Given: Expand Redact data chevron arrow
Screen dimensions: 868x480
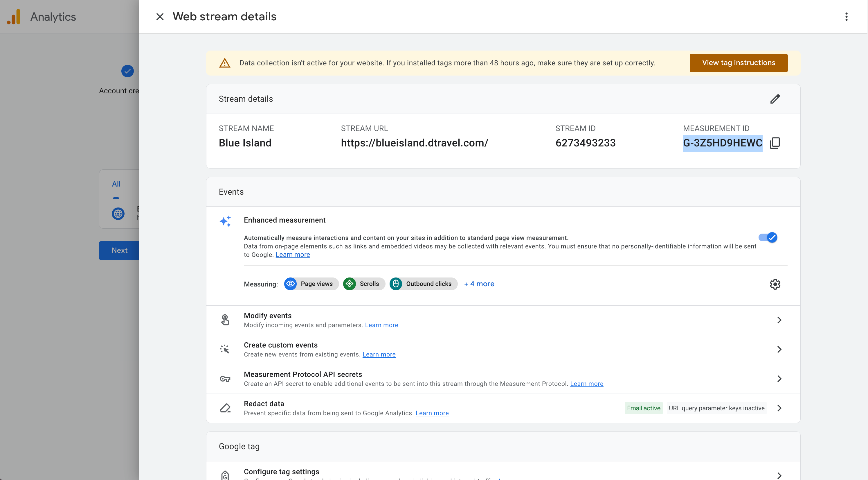Looking at the screenshot, I should point(779,408).
